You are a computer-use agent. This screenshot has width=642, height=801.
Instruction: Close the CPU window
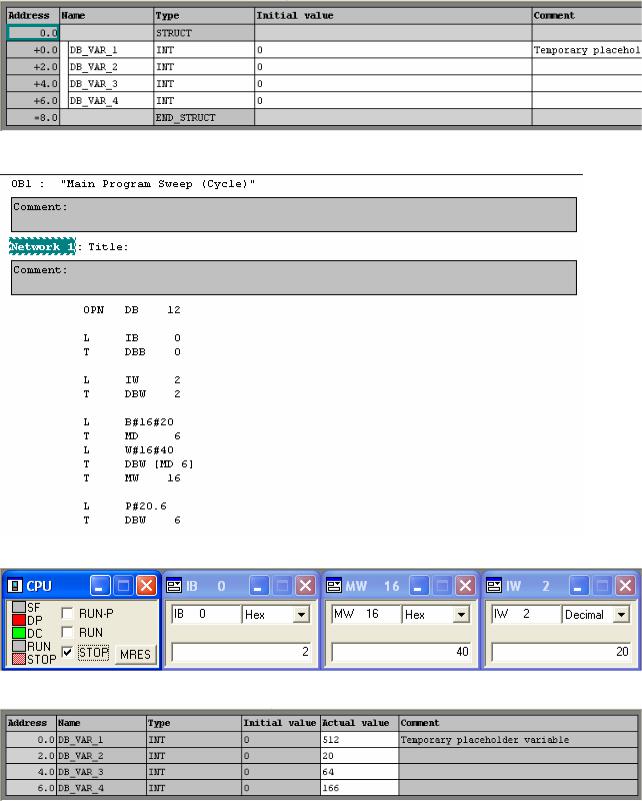(x=146, y=586)
